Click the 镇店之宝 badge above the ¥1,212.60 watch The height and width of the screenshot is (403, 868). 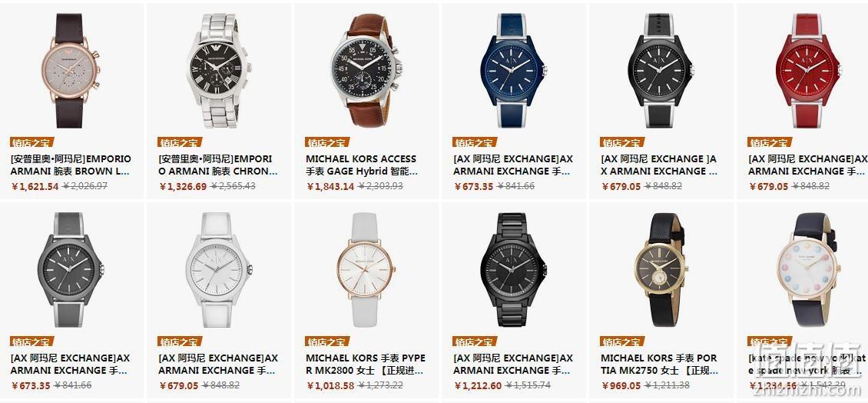(x=475, y=341)
